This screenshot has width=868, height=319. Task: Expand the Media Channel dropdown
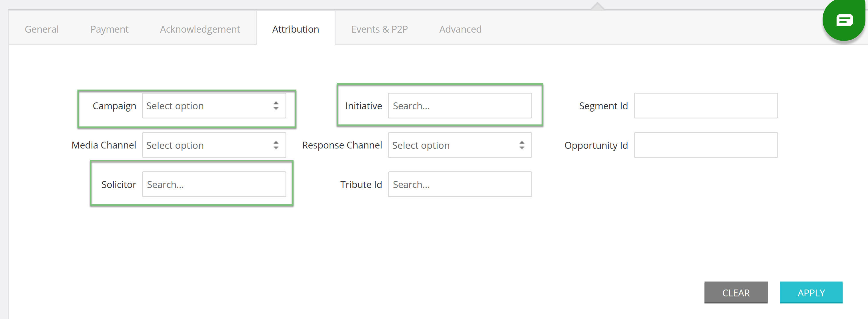point(214,145)
